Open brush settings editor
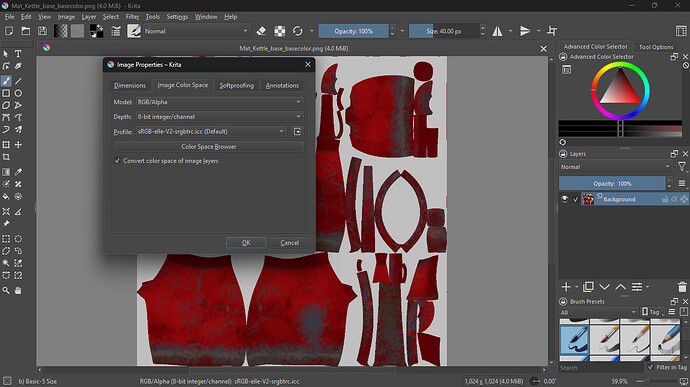The image size is (690, 387). click(116, 31)
